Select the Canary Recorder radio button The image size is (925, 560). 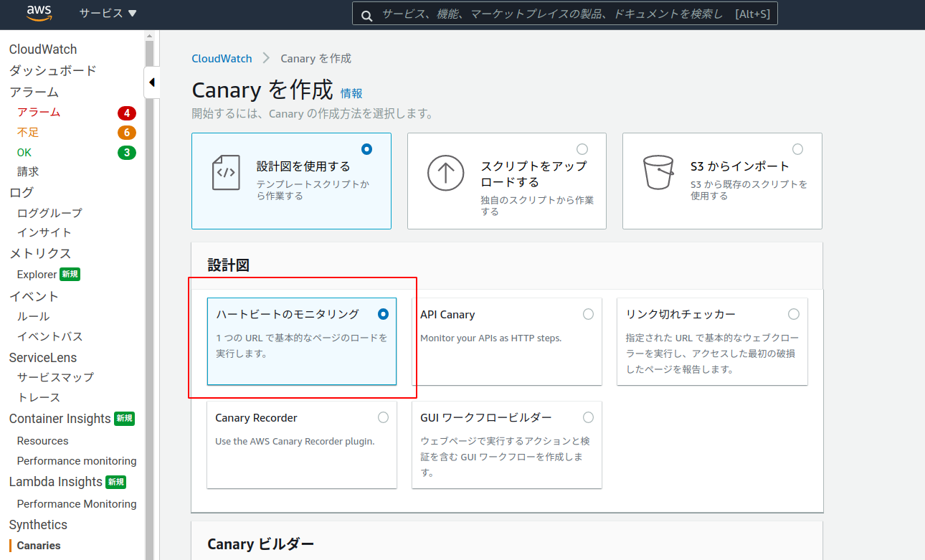click(383, 417)
